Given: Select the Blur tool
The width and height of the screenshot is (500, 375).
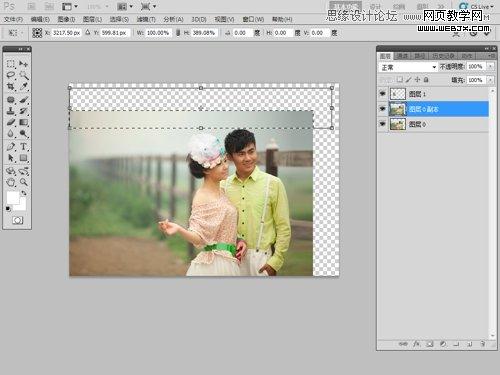Looking at the screenshot, I should [x=11, y=134].
